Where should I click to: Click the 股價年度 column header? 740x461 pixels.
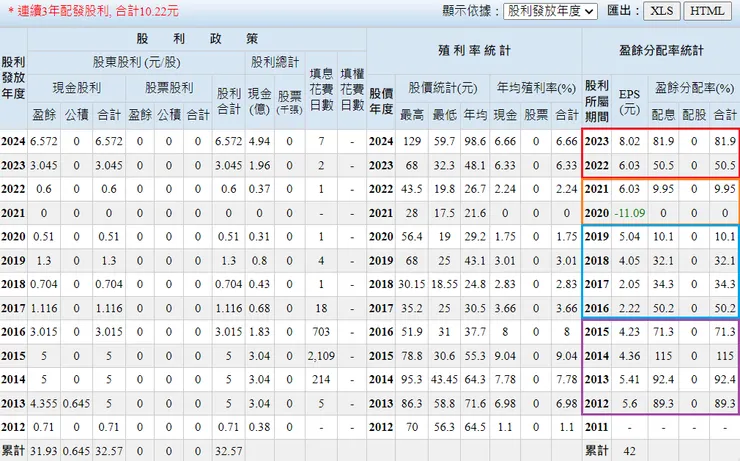[381, 101]
